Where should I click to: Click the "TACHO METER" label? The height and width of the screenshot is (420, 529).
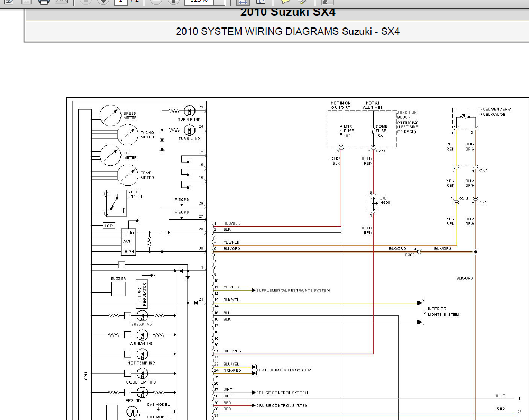[x=147, y=135]
